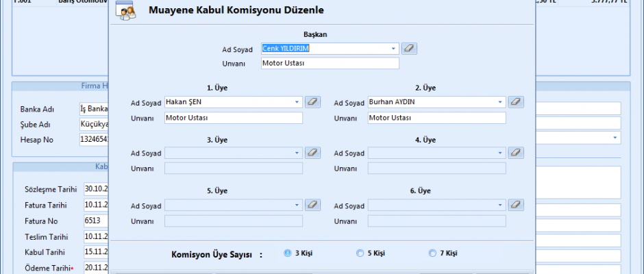
Task: Expand 2. Üye name dropdown Burhan AYDIN
Action: [501, 101]
